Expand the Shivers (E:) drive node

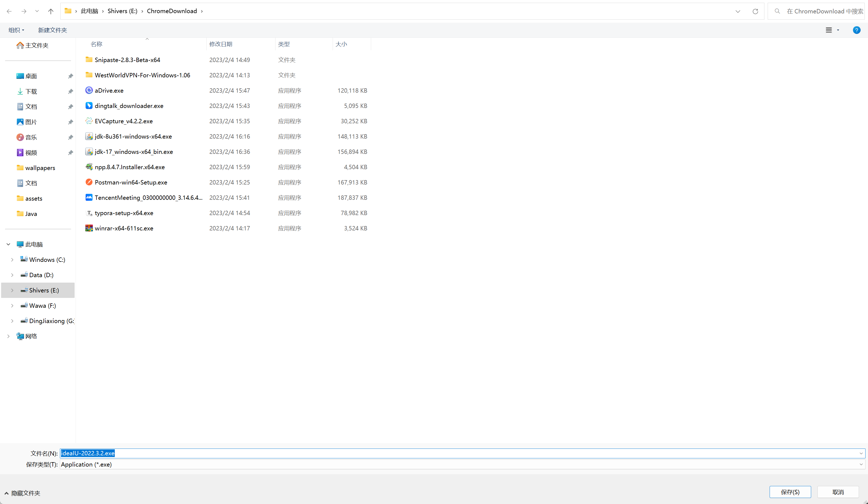point(12,291)
